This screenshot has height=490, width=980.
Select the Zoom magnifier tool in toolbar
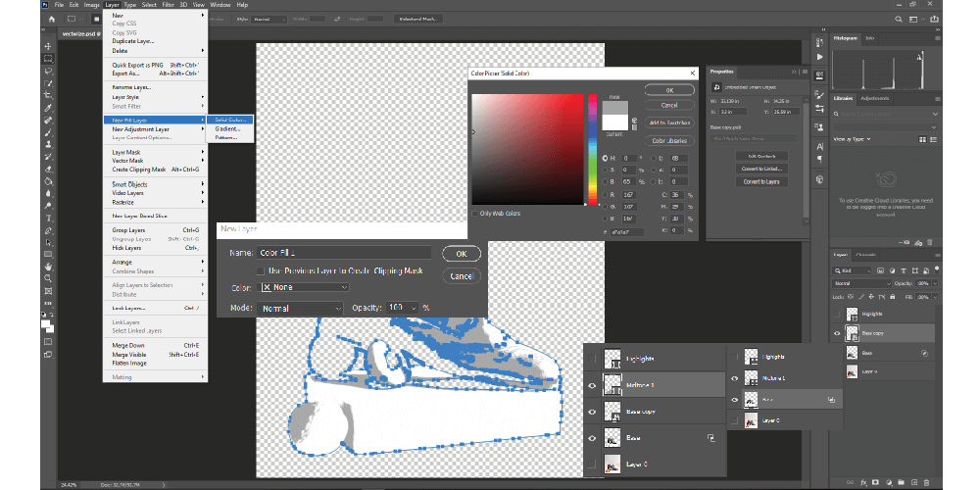(x=48, y=278)
